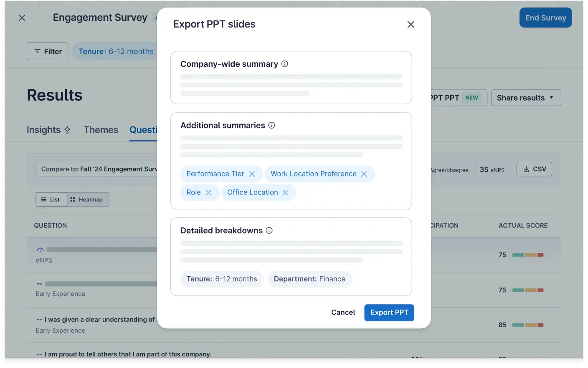The image size is (588, 368).
Task: Click the Engagement Survey title
Action: pos(100,18)
